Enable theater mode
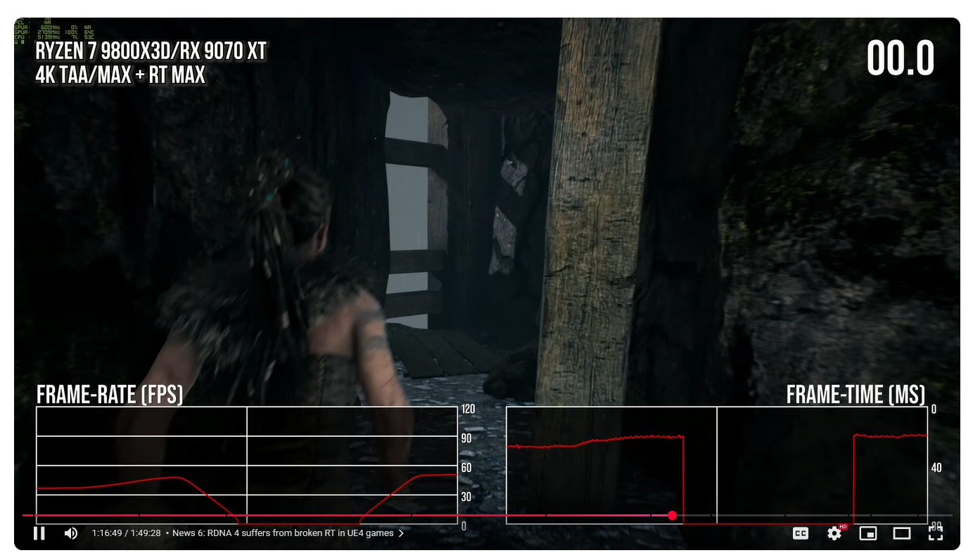973x560 pixels. click(902, 533)
